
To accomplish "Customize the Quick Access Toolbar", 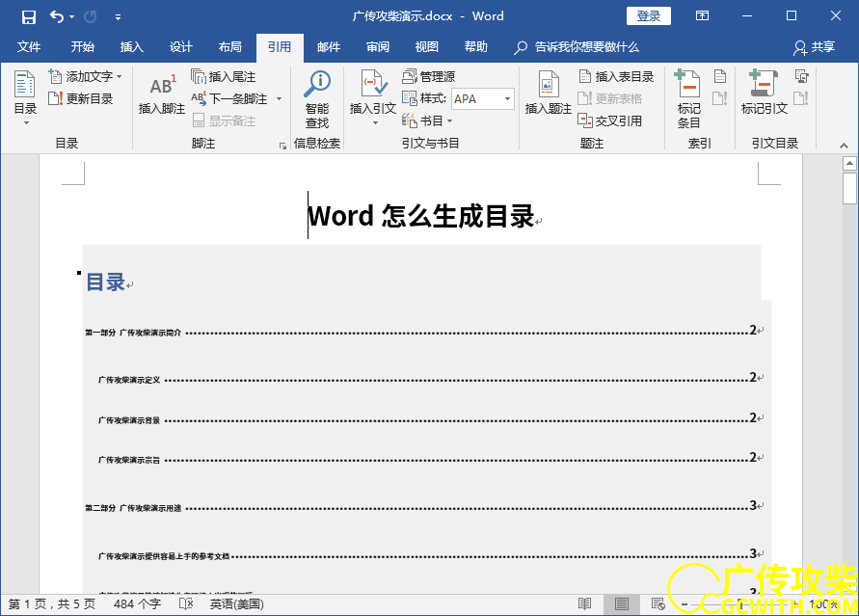I will 118,17.
